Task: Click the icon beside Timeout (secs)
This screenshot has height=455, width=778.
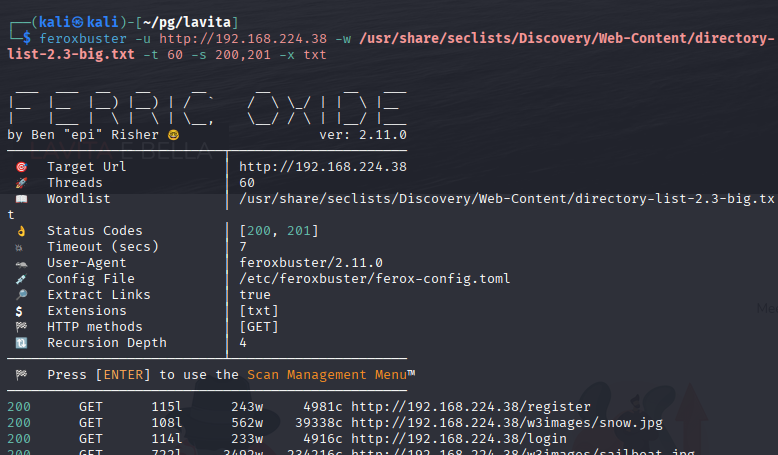Action: pos(19,247)
